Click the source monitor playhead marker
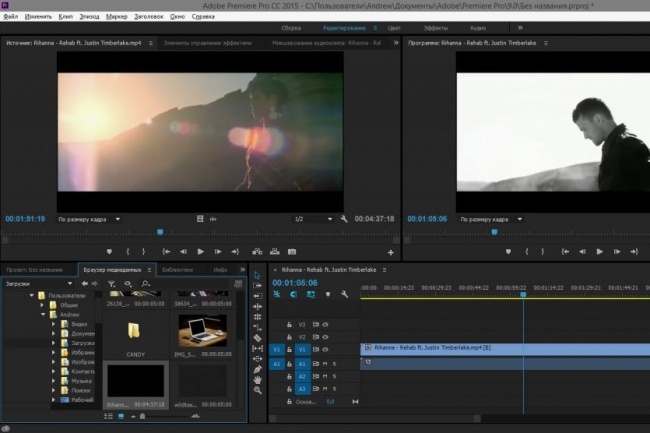The height and width of the screenshot is (433, 650). point(160,232)
